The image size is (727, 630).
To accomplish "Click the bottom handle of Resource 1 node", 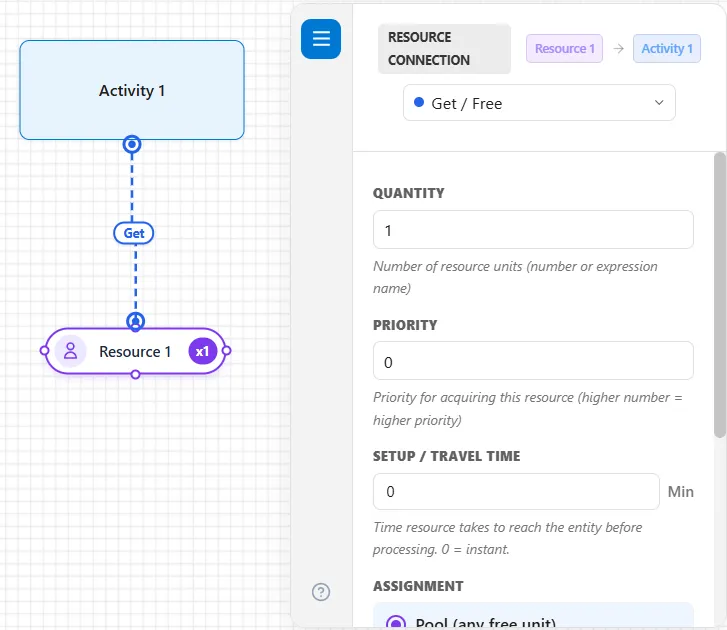I will (x=135, y=375).
